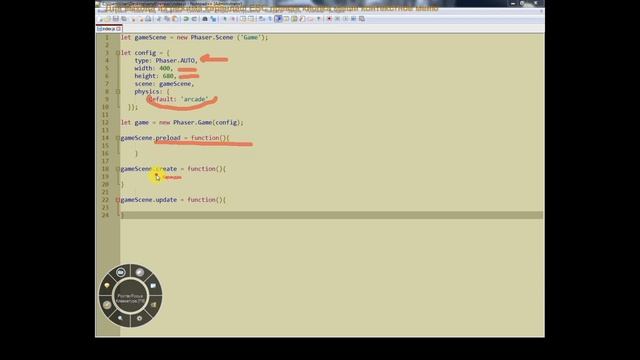
Task: Play back the recorded macro
Action: pos(345,19)
